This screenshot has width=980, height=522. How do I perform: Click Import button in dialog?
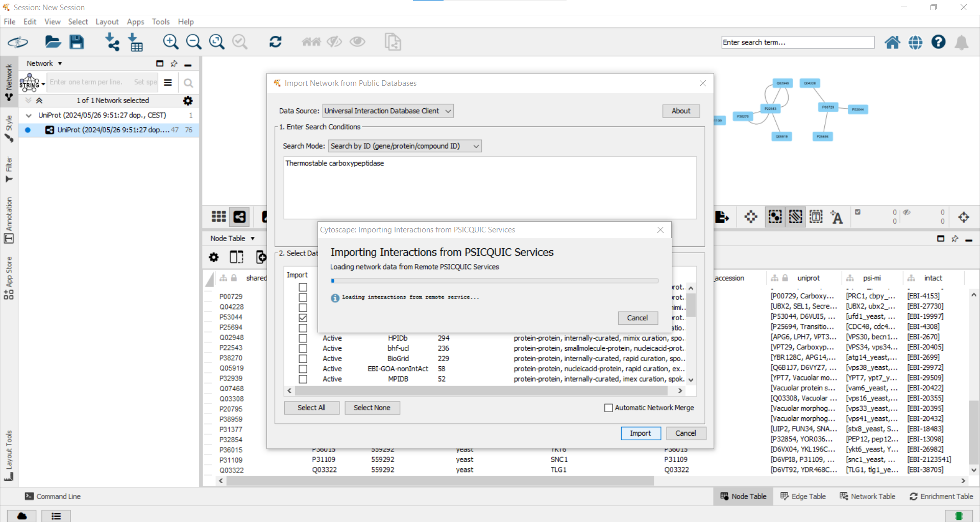click(641, 433)
